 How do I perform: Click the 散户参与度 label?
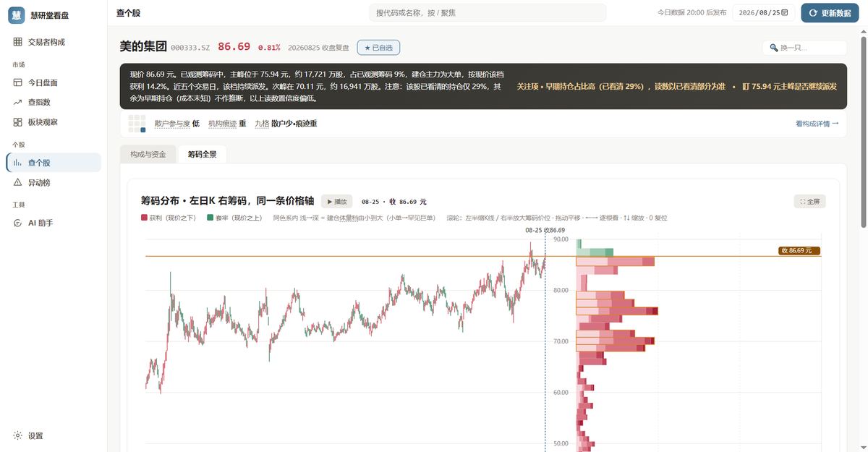[x=172, y=124]
